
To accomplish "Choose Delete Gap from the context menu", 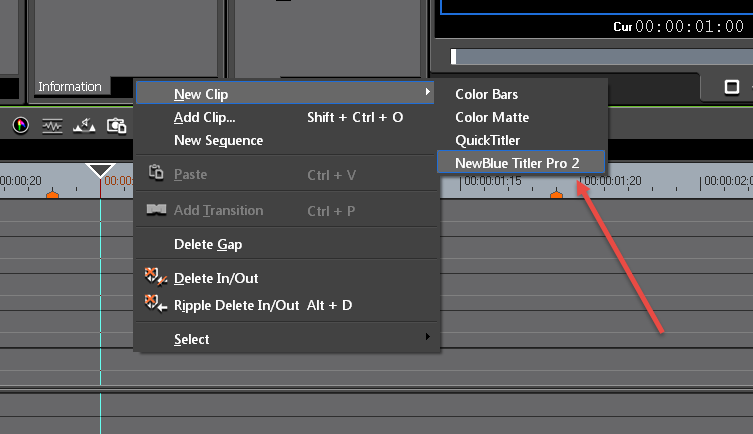I will (207, 244).
